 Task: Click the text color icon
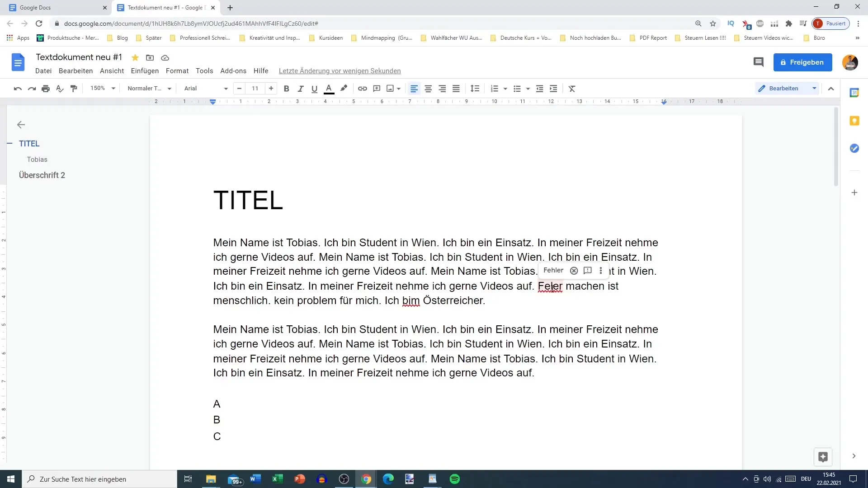[329, 88]
